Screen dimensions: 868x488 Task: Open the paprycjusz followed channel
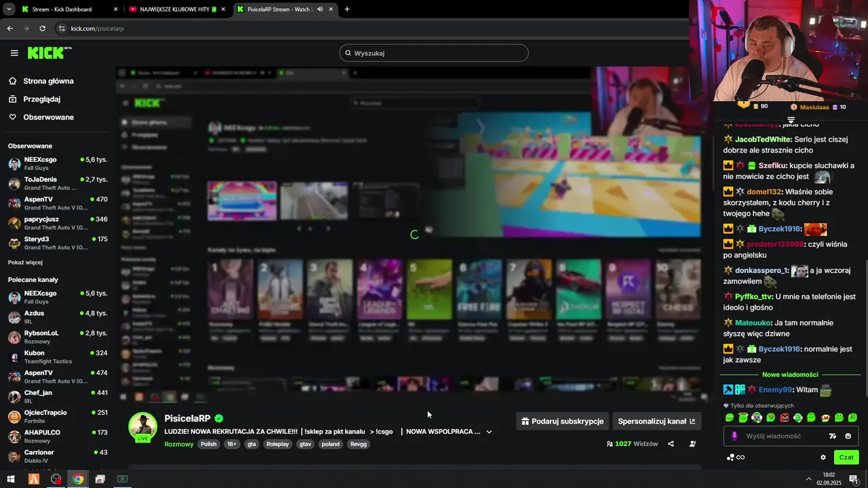click(x=57, y=223)
